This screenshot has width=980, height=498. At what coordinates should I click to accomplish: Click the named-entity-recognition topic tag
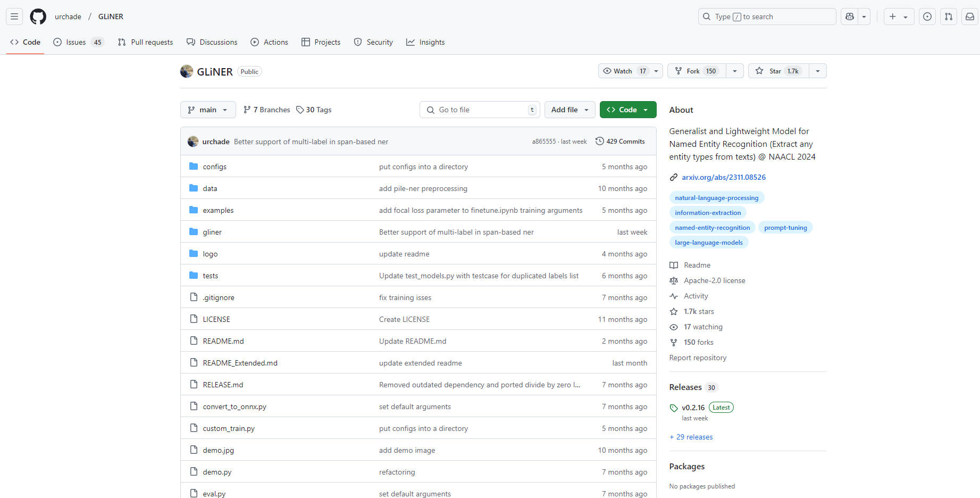click(712, 228)
